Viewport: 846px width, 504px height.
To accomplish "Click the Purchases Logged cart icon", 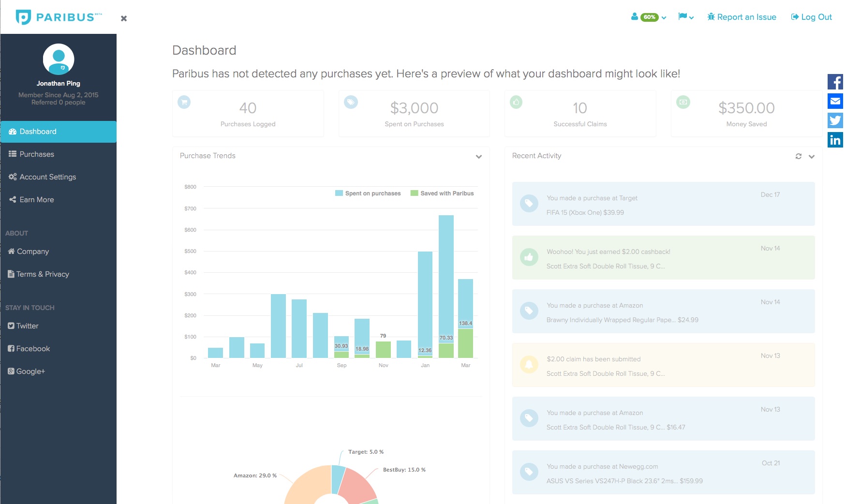I will (x=184, y=102).
